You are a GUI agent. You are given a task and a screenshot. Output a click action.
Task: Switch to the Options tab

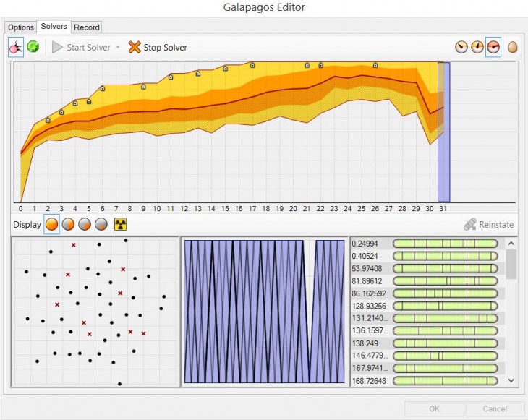(x=21, y=27)
